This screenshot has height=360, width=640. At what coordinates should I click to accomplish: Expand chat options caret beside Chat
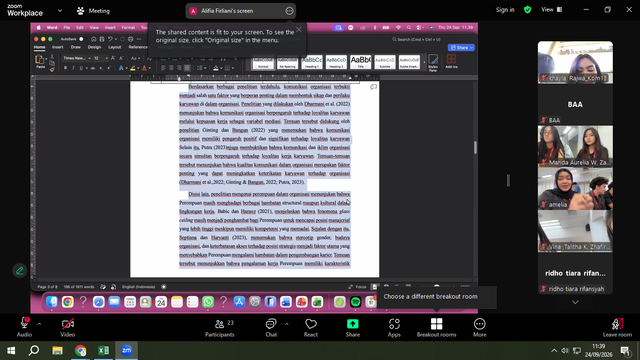tap(287, 324)
